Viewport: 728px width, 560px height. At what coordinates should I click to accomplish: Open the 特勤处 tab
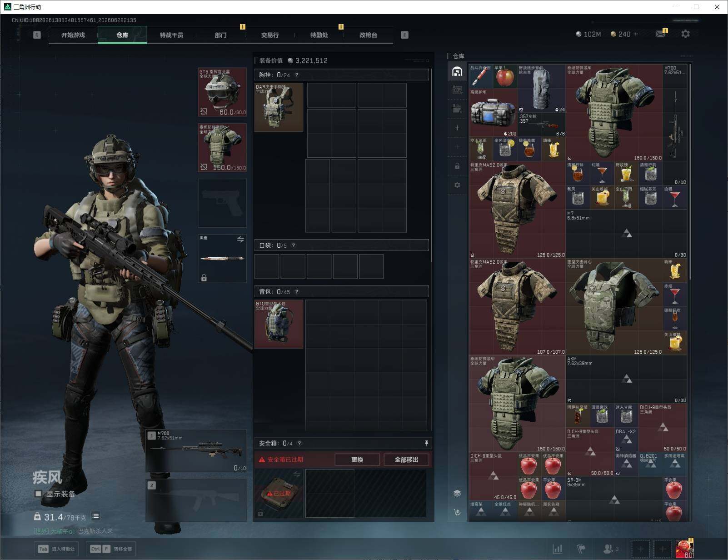pyautogui.click(x=319, y=35)
